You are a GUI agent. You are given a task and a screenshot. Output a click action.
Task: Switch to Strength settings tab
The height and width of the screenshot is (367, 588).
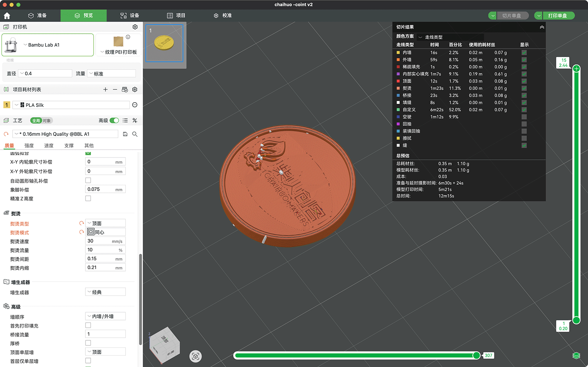(x=29, y=146)
